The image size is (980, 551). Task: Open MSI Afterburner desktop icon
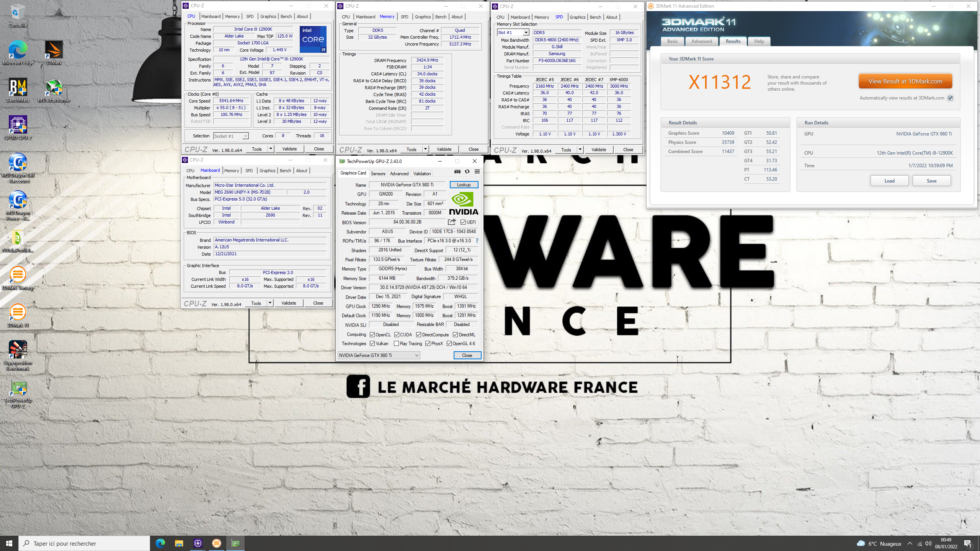[x=54, y=90]
